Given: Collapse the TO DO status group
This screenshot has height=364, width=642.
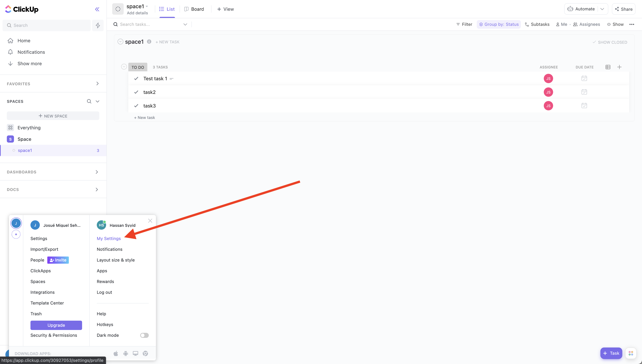Looking at the screenshot, I should (x=124, y=67).
